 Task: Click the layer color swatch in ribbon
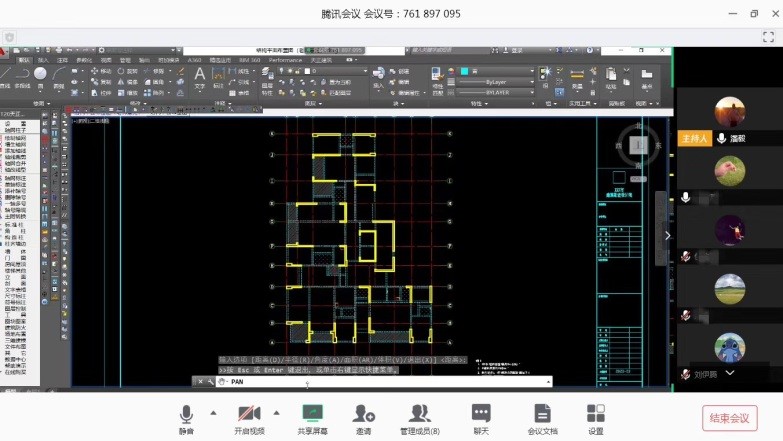tap(463, 71)
